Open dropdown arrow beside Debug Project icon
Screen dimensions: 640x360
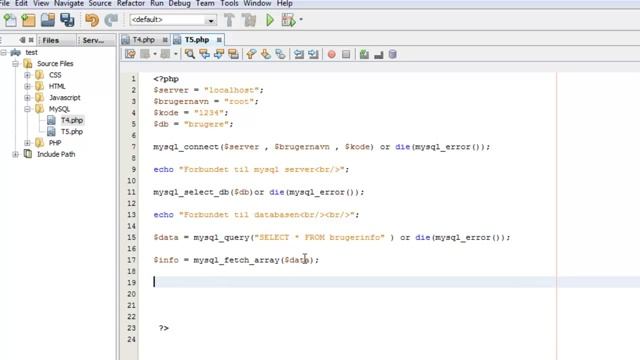pos(301,20)
